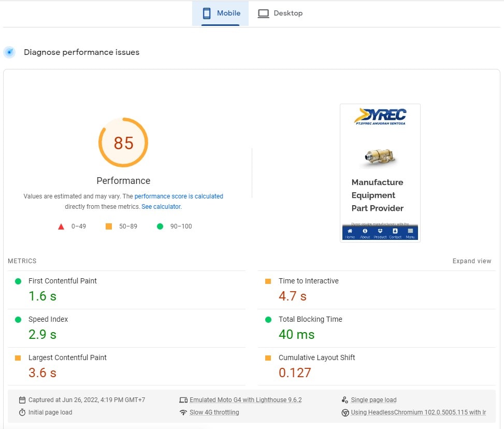
Task: Open 'performance score is calculated' link
Action: (179, 196)
